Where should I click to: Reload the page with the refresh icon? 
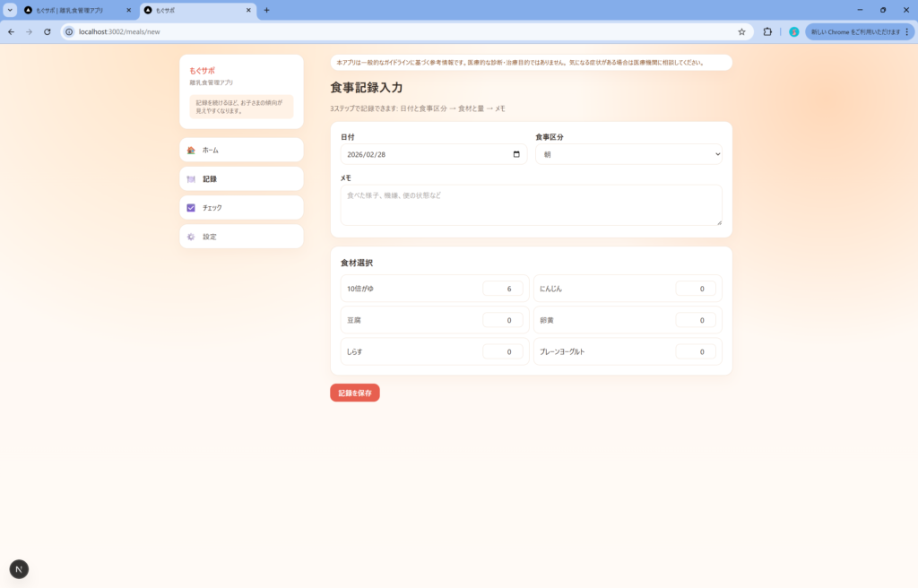(x=48, y=31)
